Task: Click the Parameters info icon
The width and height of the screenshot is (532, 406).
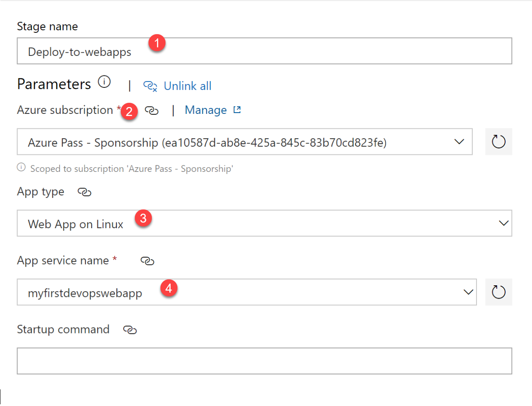Action: [x=104, y=82]
